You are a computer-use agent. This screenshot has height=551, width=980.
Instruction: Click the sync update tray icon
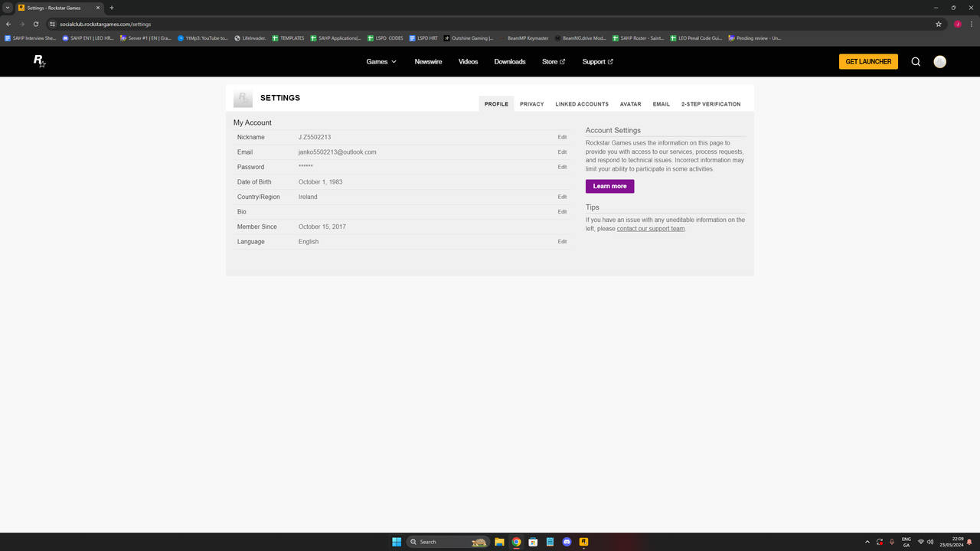click(880, 542)
